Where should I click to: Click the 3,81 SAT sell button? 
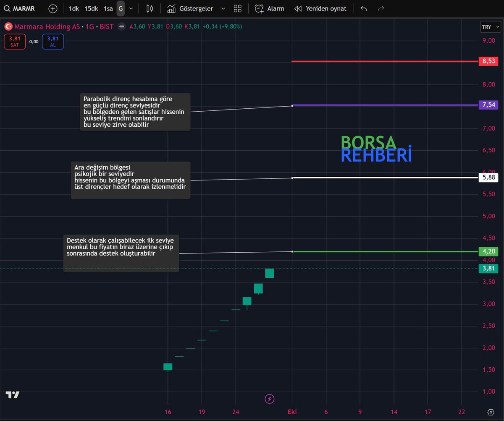(x=15, y=42)
